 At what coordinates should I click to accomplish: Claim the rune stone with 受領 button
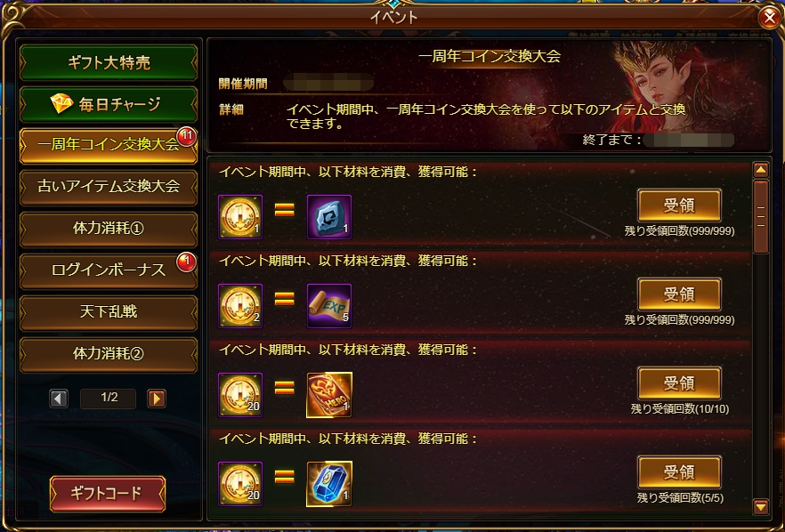point(679,206)
